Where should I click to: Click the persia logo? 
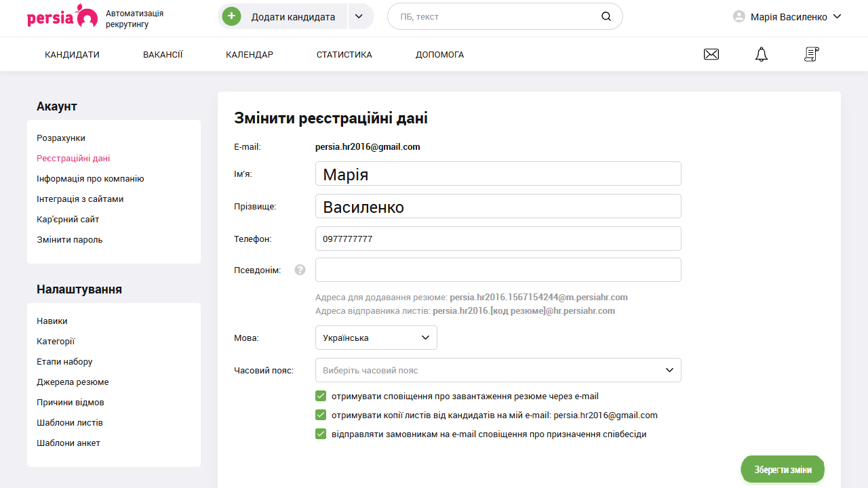pos(62,16)
